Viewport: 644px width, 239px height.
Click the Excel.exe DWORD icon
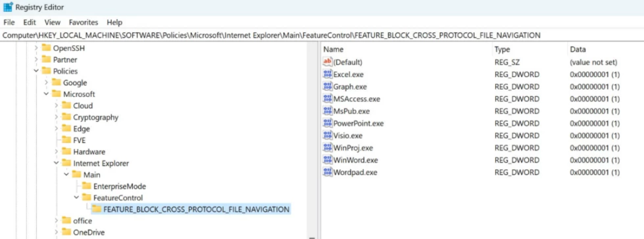[327, 74]
